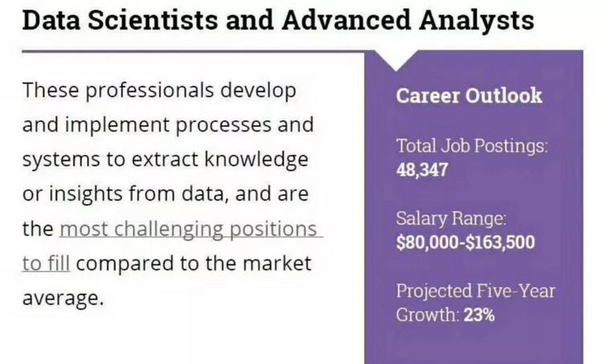Select the 23% growth value

click(x=478, y=314)
